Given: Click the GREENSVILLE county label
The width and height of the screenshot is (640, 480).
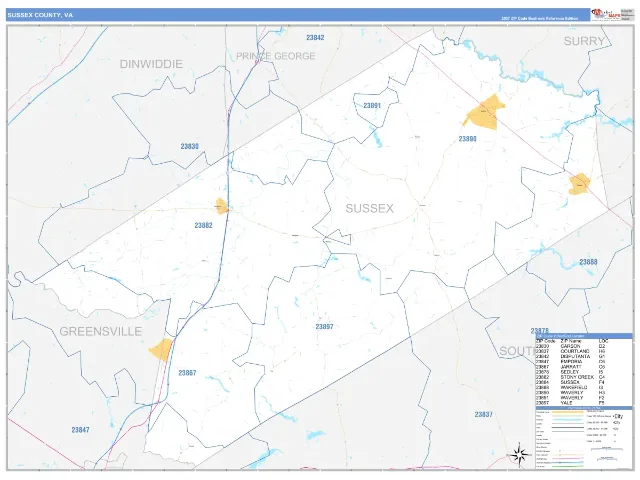Looking at the screenshot, I should 101,331.
